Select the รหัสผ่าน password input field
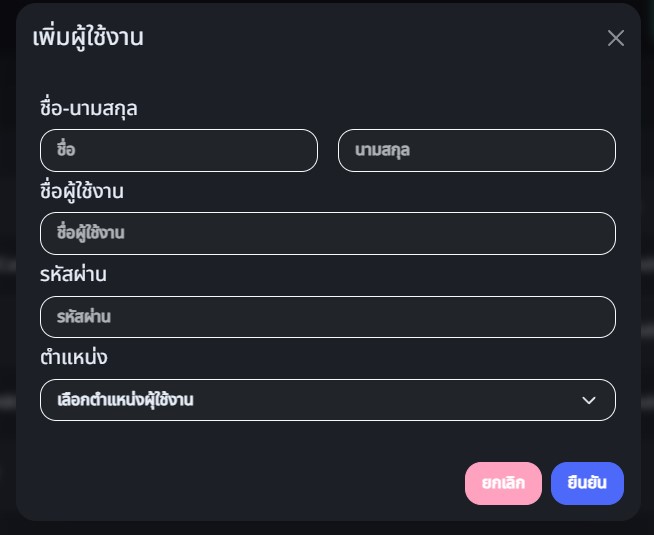The width and height of the screenshot is (654, 535). coord(328,317)
